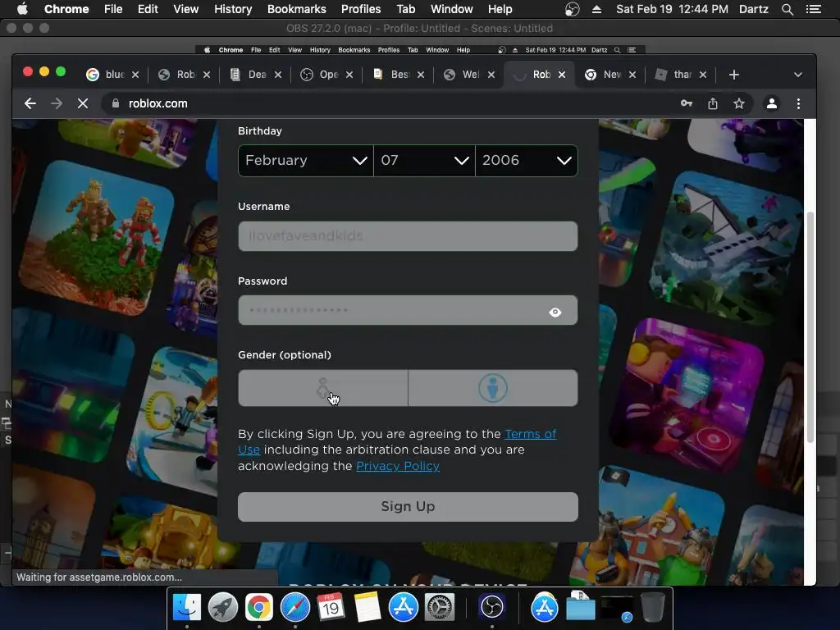Click the Username input field
Screen dimensions: 840x630
[x=408, y=235]
